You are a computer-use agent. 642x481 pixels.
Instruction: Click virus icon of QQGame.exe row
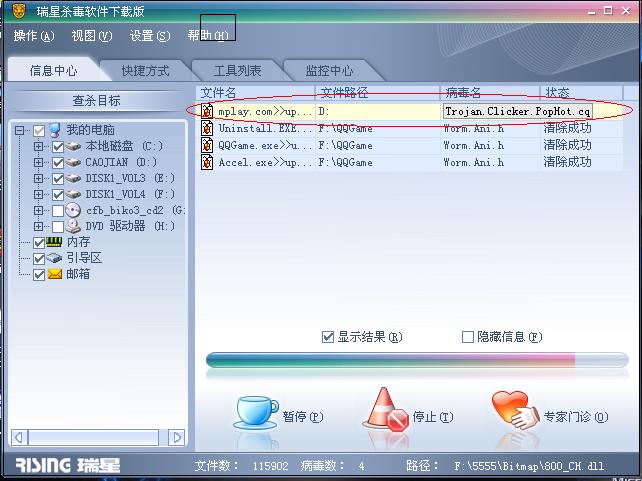[x=207, y=145]
